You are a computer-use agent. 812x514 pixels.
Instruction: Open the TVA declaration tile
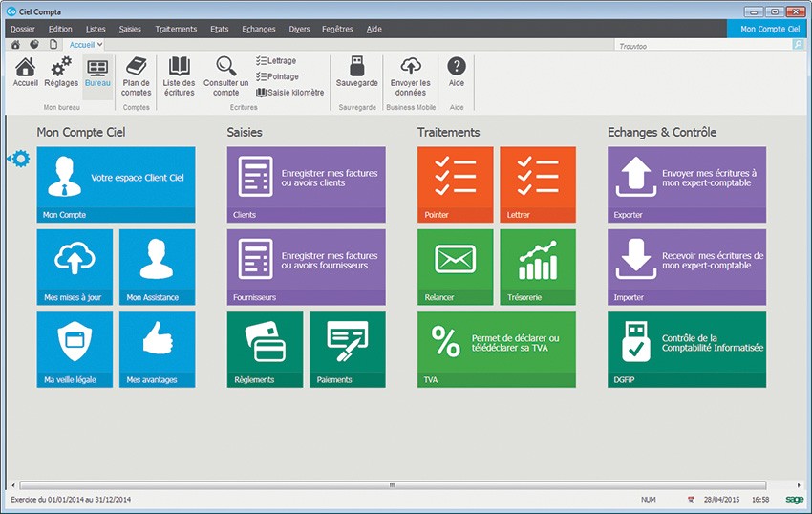[496, 349]
